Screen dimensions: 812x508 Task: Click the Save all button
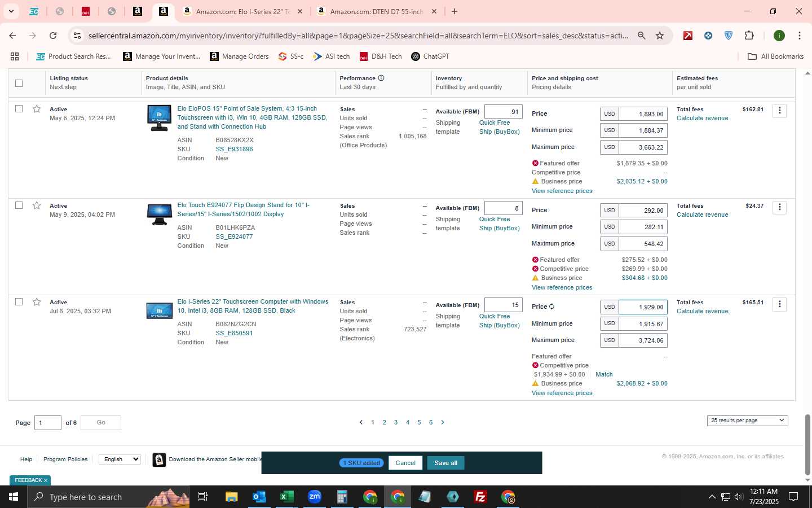[x=445, y=463]
